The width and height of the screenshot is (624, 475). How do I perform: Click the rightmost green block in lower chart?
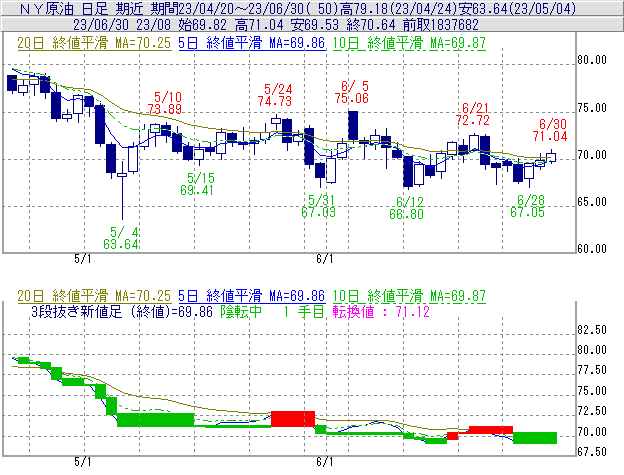pos(535,438)
